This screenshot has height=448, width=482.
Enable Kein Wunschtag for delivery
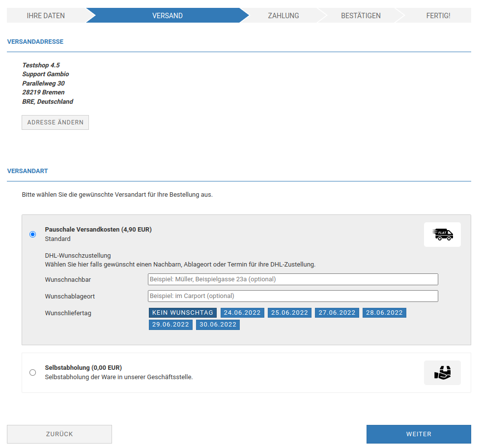click(182, 313)
